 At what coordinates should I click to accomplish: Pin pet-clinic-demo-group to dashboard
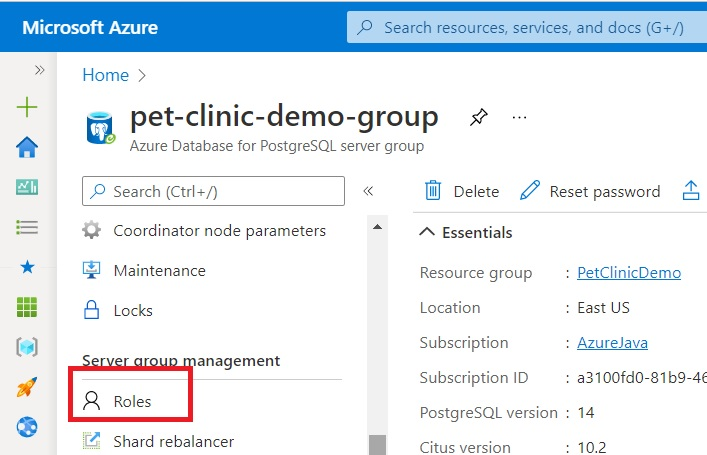coord(478,117)
